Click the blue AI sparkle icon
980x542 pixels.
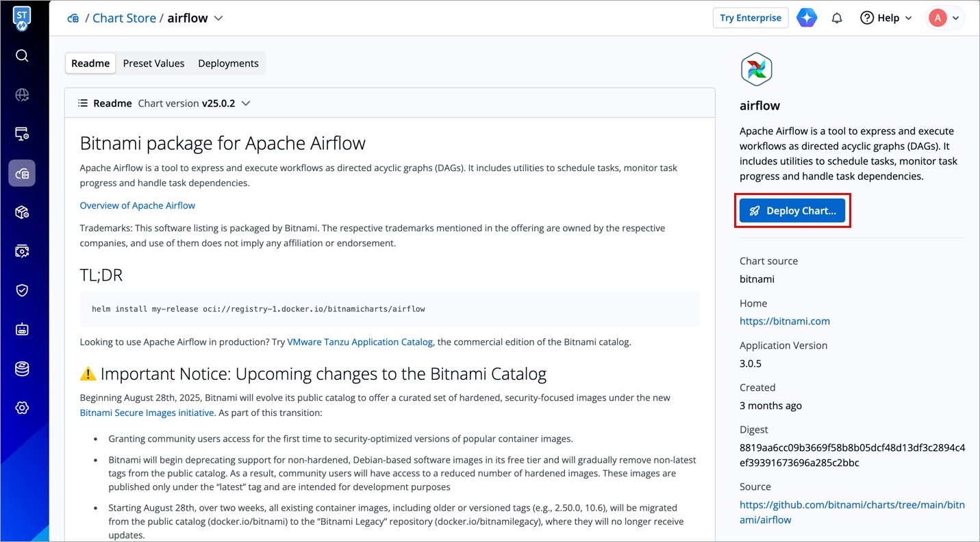[807, 18]
